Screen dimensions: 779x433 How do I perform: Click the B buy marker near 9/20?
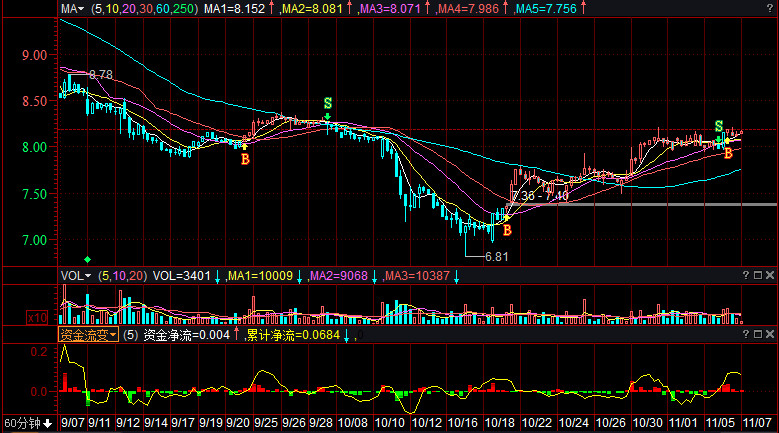(x=245, y=158)
